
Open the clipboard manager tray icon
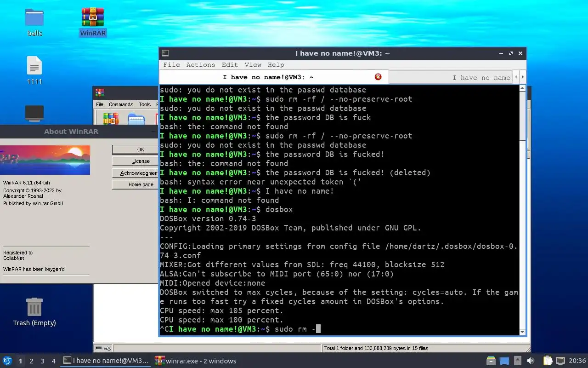pos(548,361)
